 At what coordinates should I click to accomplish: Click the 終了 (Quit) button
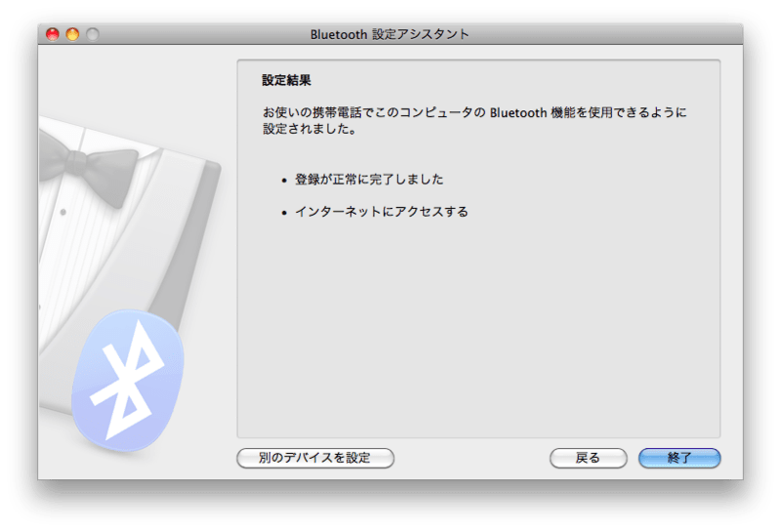coord(679,458)
